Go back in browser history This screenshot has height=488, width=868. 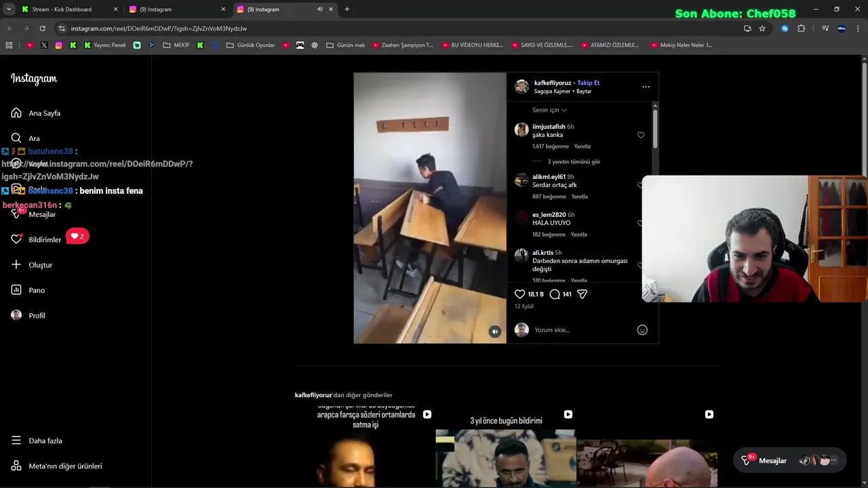tap(10, 28)
